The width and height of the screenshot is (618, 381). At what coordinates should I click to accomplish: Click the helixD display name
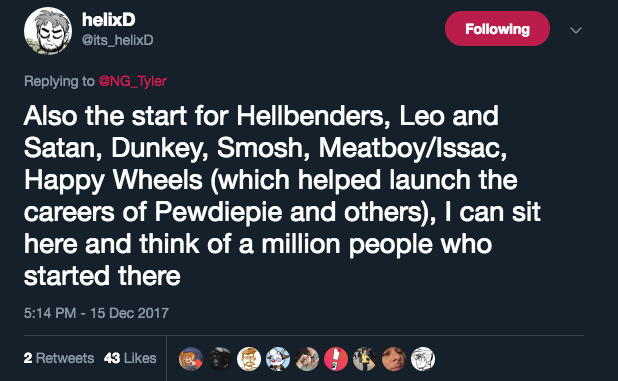tap(109, 19)
